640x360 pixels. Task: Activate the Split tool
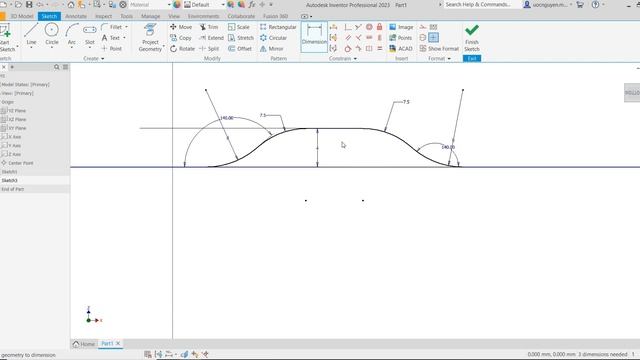(x=209, y=48)
